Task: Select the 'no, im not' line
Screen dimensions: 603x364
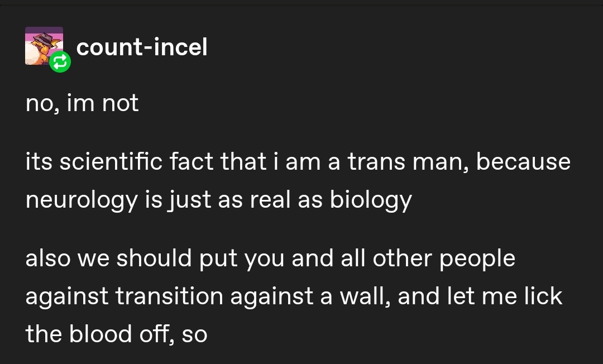Action: pyautogui.click(x=82, y=103)
